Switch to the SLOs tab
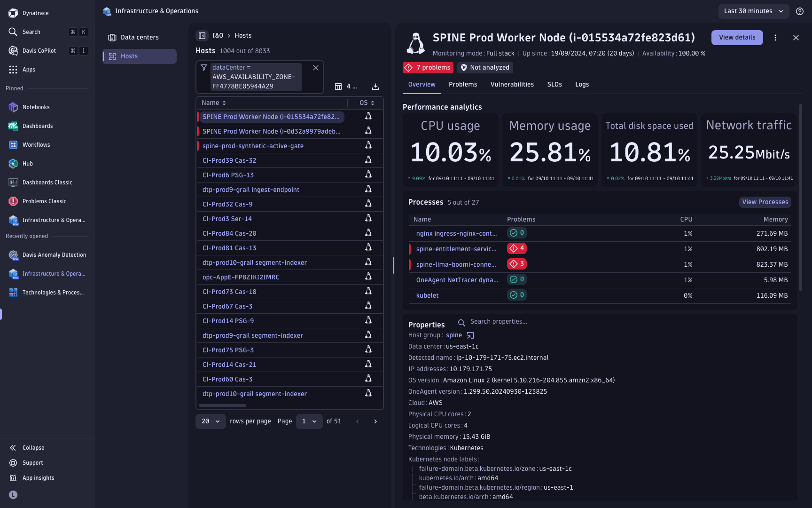 pyautogui.click(x=554, y=85)
